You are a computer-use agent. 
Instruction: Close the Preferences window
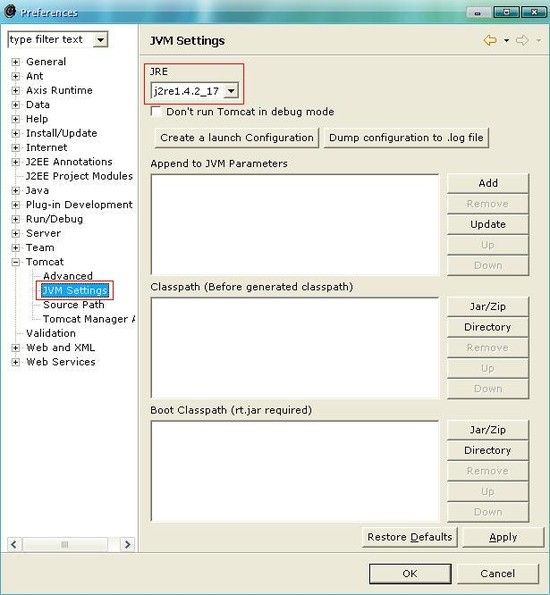534,13
